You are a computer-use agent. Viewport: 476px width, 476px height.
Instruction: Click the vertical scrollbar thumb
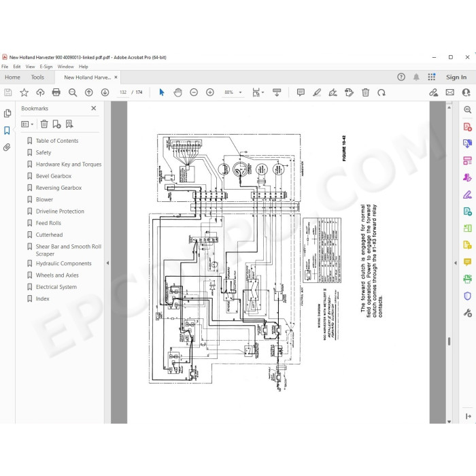(x=449, y=341)
